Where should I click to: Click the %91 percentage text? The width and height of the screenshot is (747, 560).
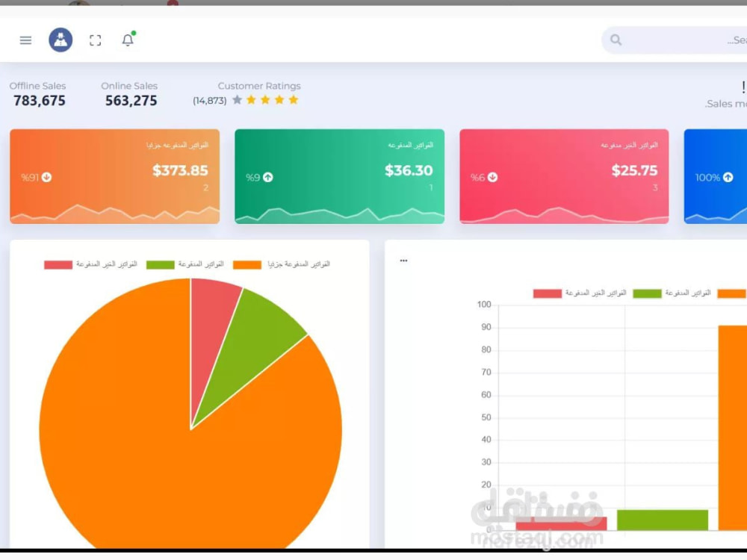pyautogui.click(x=30, y=178)
